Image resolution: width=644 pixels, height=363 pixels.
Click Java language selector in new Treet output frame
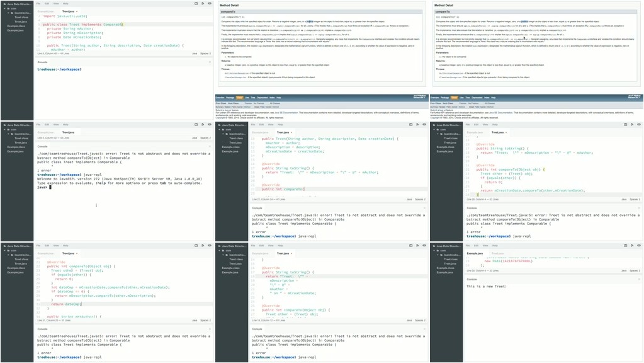point(624,270)
